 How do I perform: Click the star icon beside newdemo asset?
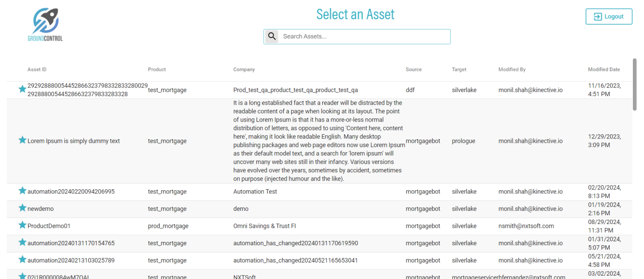pyautogui.click(x=22, y=208)
